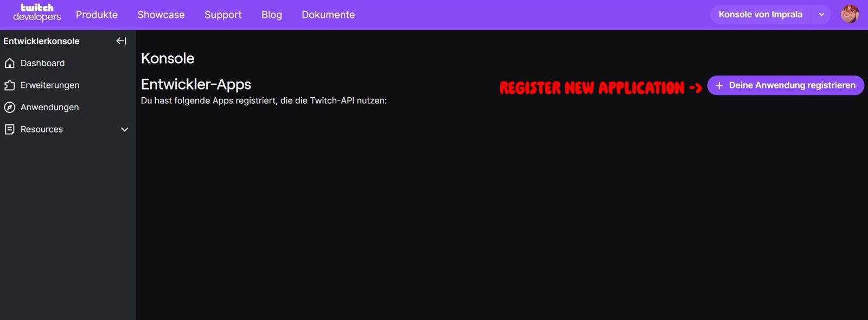Click text 'Du hast folgende Apps registriert'
The height and width of the screenshot is (320, 868).
(x=209, y=101)
